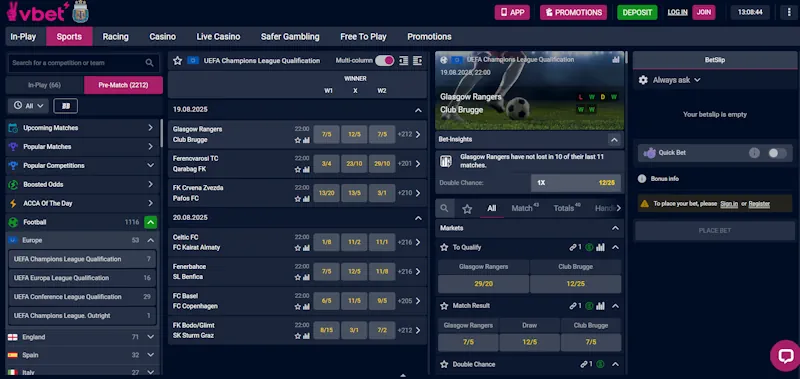Collapse the 20.08.2025 date group

(418, 218)
